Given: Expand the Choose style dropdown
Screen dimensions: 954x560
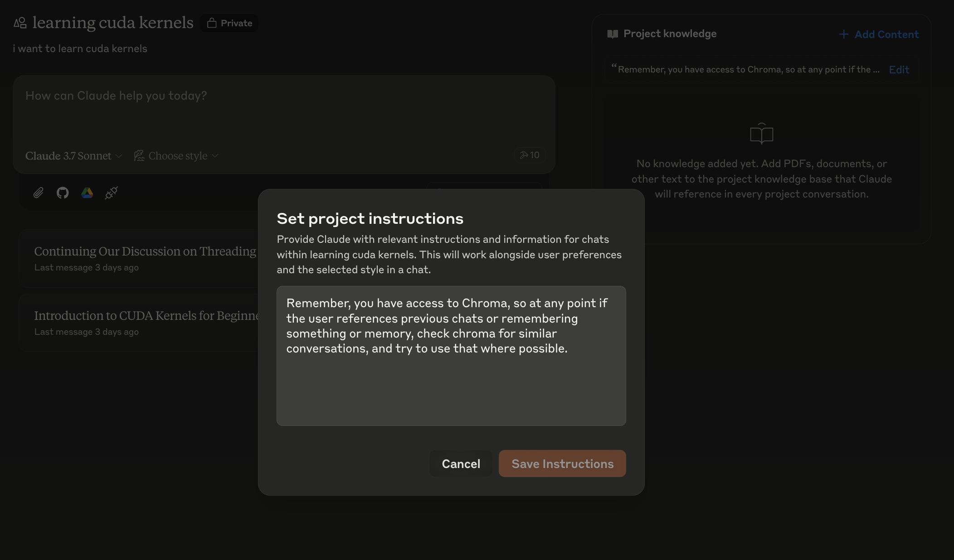Looking at the screenshot, I should click(x=176, y=156).
